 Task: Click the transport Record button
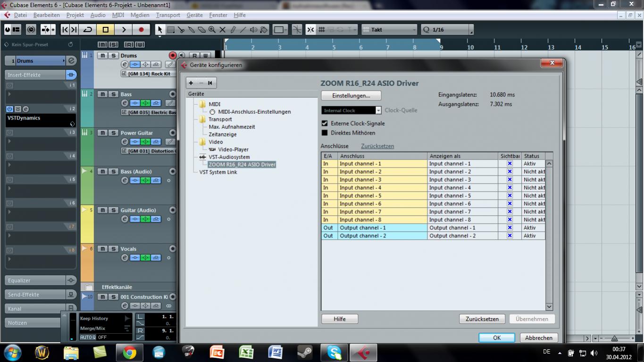pyautogui.click(x=141, y=30)
